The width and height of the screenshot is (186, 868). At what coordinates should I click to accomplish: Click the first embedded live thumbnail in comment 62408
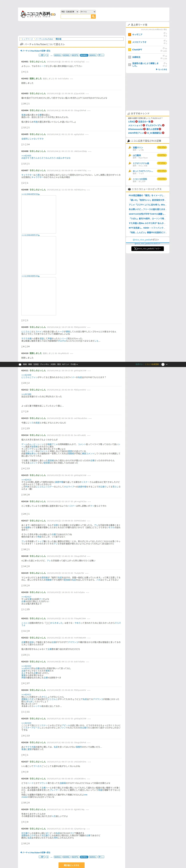tap(39, 214)
